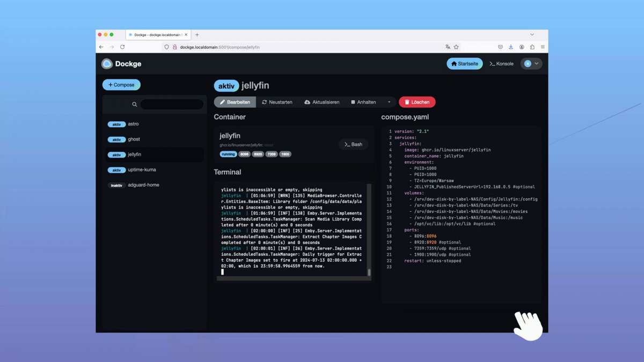
Task: Select the astro stack
Action: pos(154,124)
